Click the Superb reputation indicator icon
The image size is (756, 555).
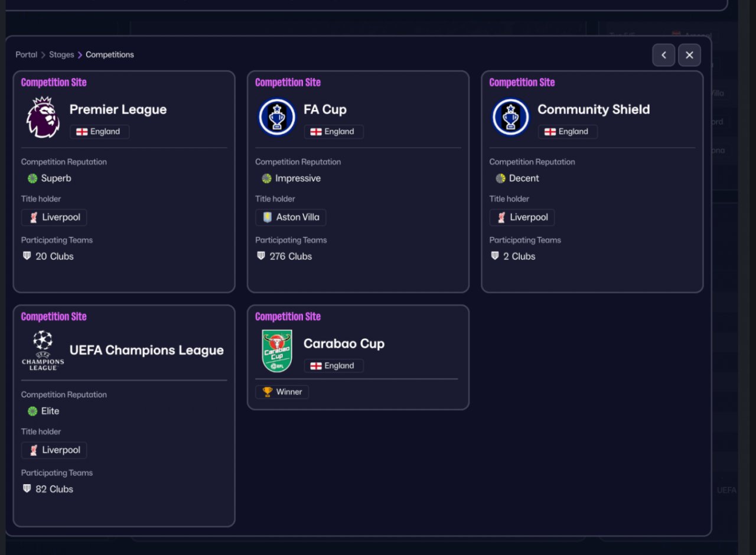[x=32, y=178]
